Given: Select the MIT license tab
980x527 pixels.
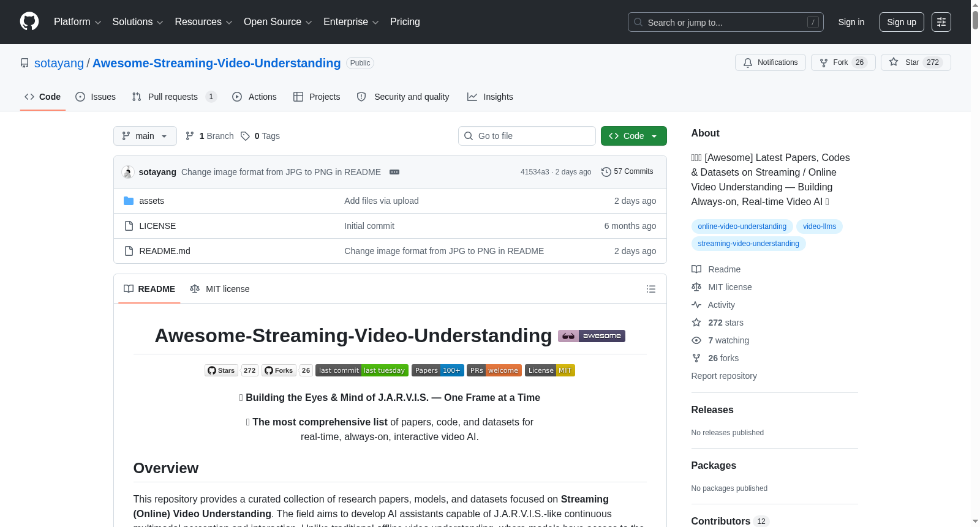Looking at the screenshot, I should pos(220,289).
